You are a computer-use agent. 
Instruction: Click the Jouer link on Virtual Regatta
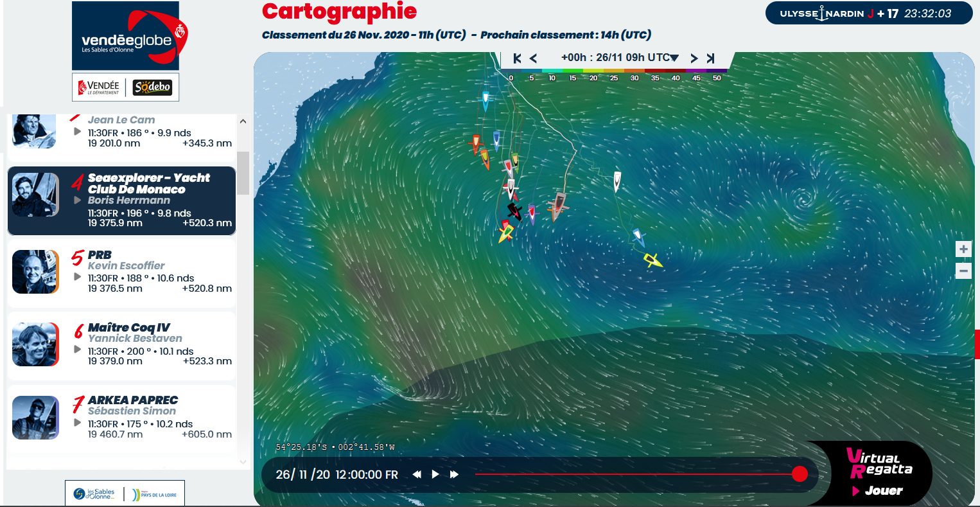click(x=877, y=490)
